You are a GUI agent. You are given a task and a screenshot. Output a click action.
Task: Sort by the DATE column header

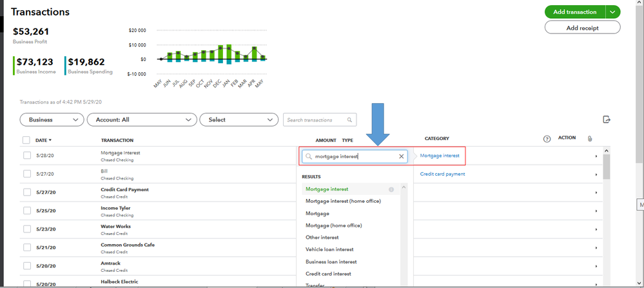(x=44, y=140)
